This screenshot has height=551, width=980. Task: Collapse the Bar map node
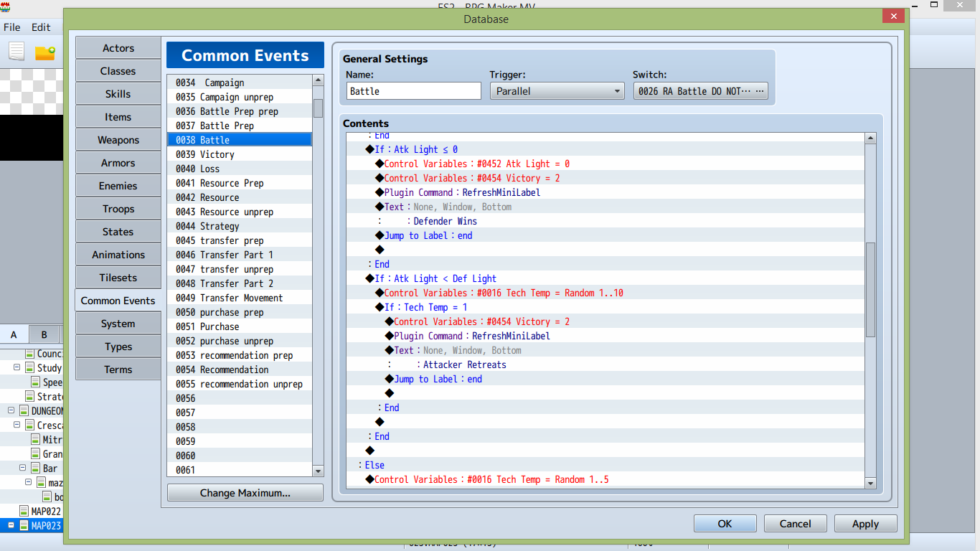coord(23,468)
